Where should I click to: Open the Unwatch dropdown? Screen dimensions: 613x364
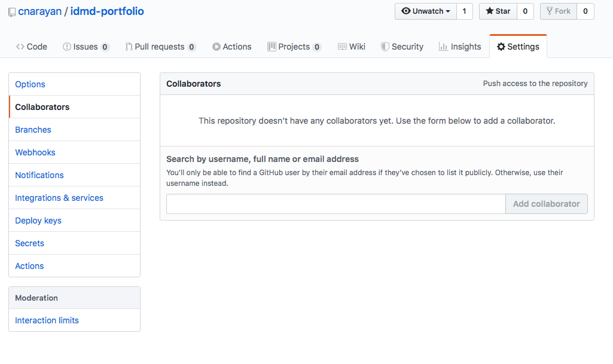point(426,11)
